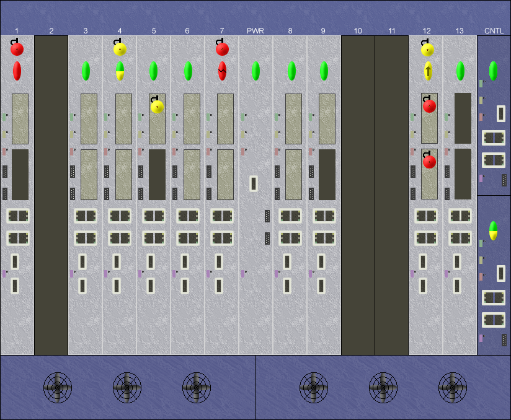Click the red alarm bell on slot 1

coord(17,49)
